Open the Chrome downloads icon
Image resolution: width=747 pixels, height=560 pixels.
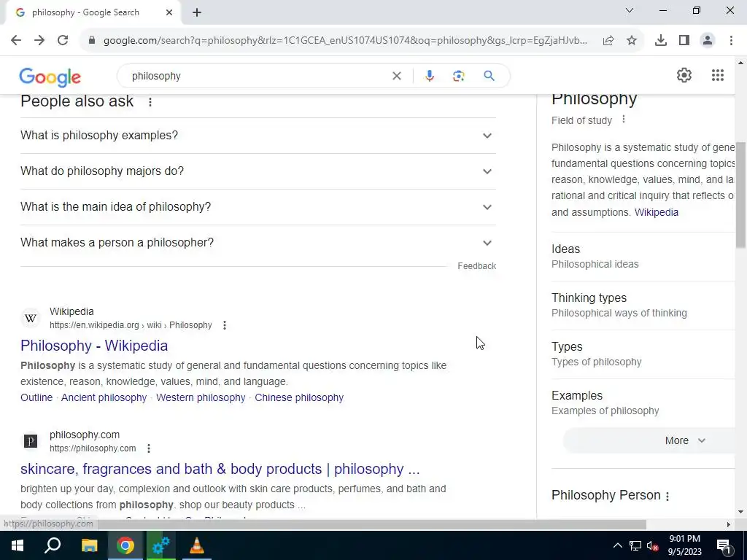[661, 41]
